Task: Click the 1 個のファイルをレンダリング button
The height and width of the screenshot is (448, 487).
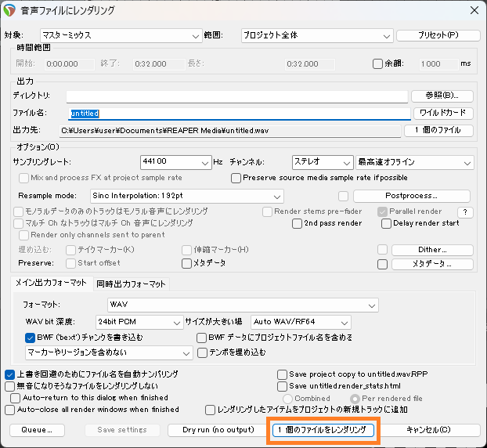Action: pyautogui.click(x=324, y=430)
